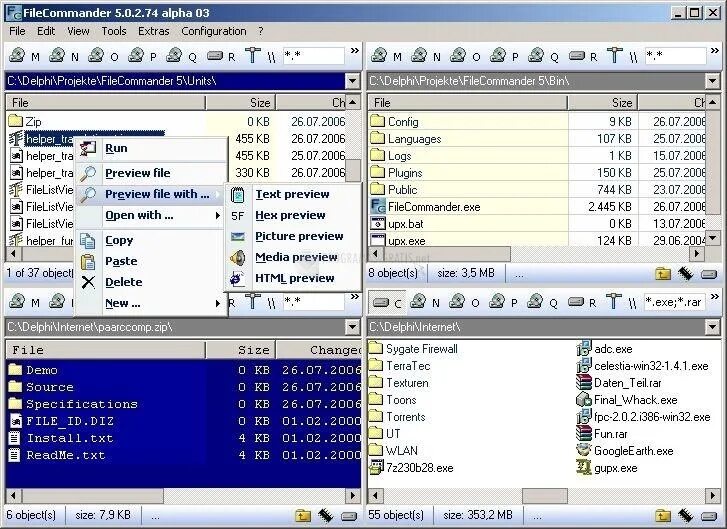Select Daten_Teil.rar in Internet panel

[627, 383]
